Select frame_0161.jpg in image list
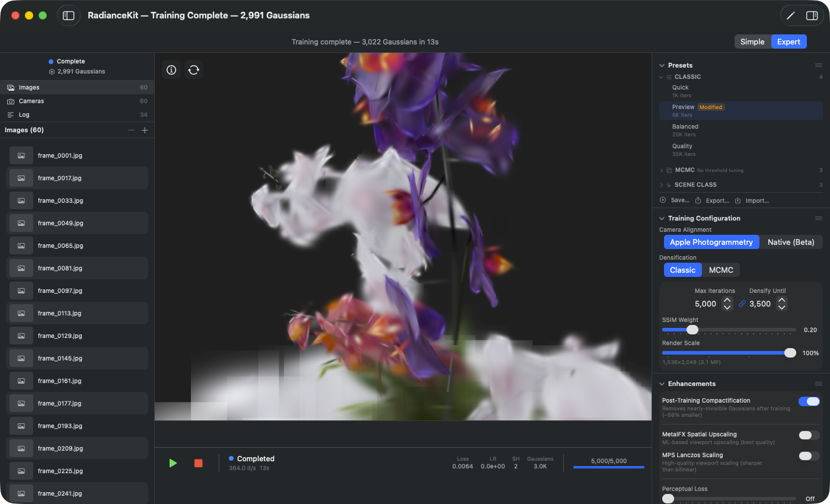The image size is (830, 504). click(x=77, y=381)
